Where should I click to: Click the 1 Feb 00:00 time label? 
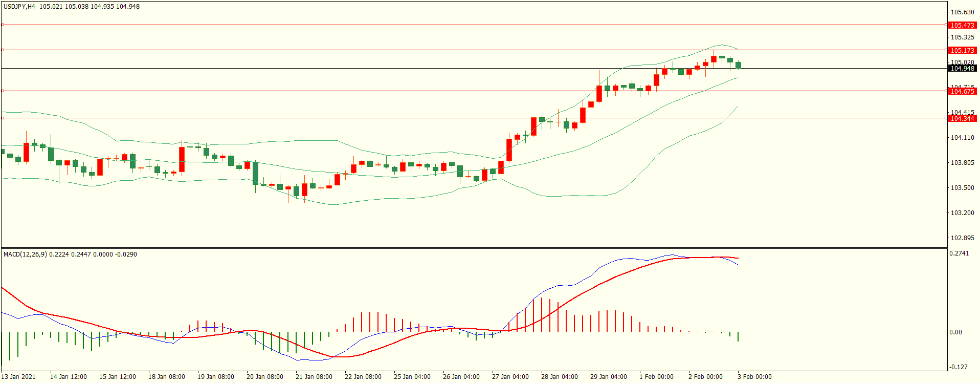pos(656,377)
